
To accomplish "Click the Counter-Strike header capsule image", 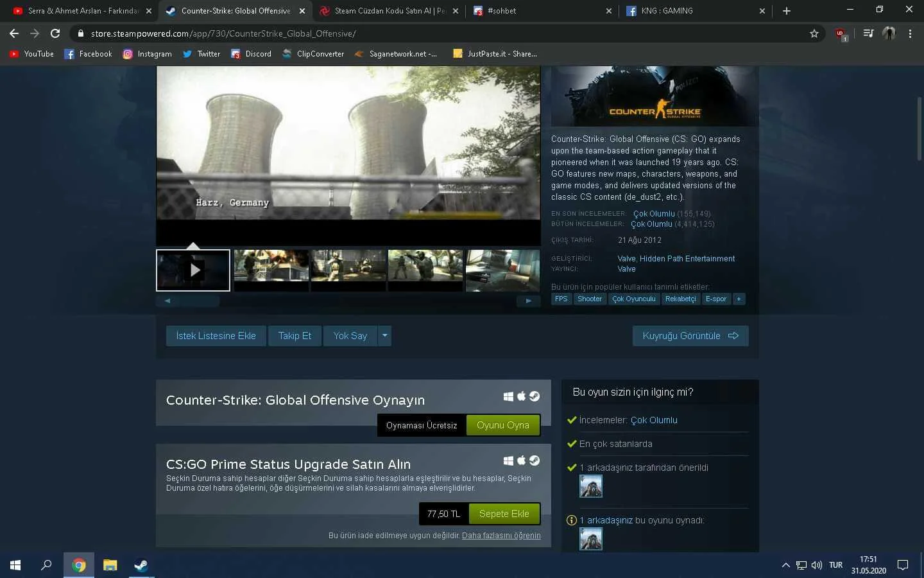I will click(x=655, y=96).
